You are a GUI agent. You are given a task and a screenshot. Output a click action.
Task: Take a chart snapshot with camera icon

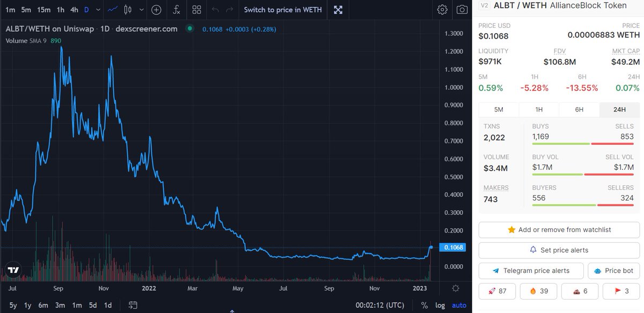point(462,10)
